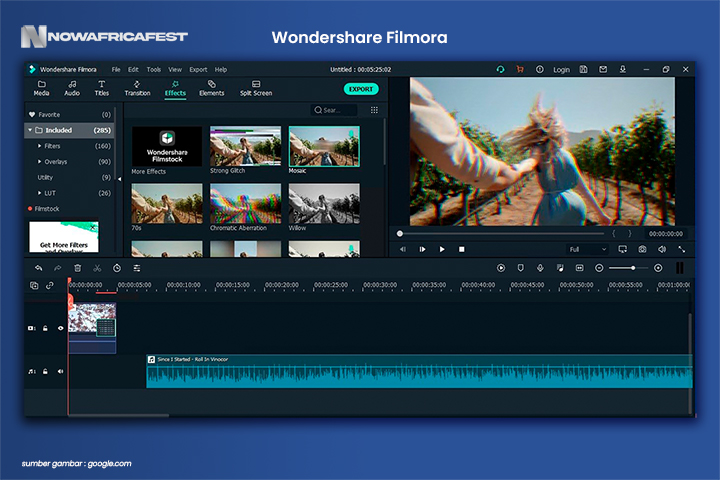Viewport: 720px width, 480px height.
Task: Take a snapshot with camera icon
Action: coord(642,249)
